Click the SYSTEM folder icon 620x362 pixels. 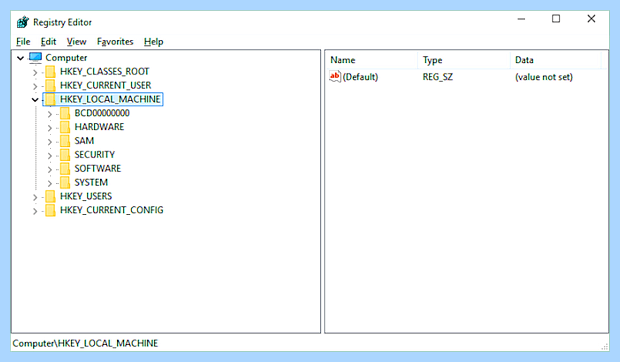coord(65,182)
